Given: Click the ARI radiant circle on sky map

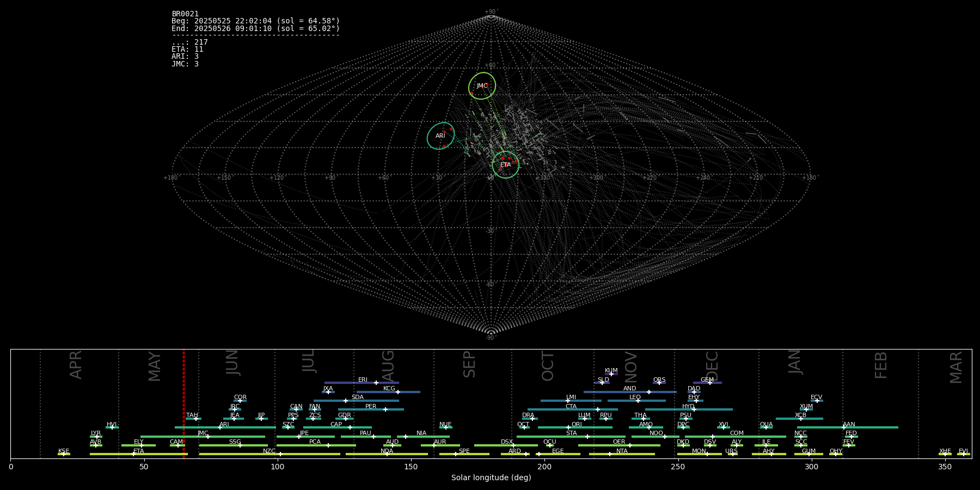Looking at the screenshot, I should pyautogui.click(x=440, y=136).
